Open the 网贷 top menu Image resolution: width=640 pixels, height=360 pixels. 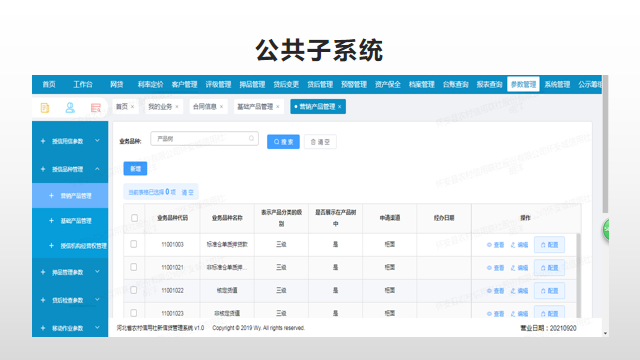[x=117, y=84]
